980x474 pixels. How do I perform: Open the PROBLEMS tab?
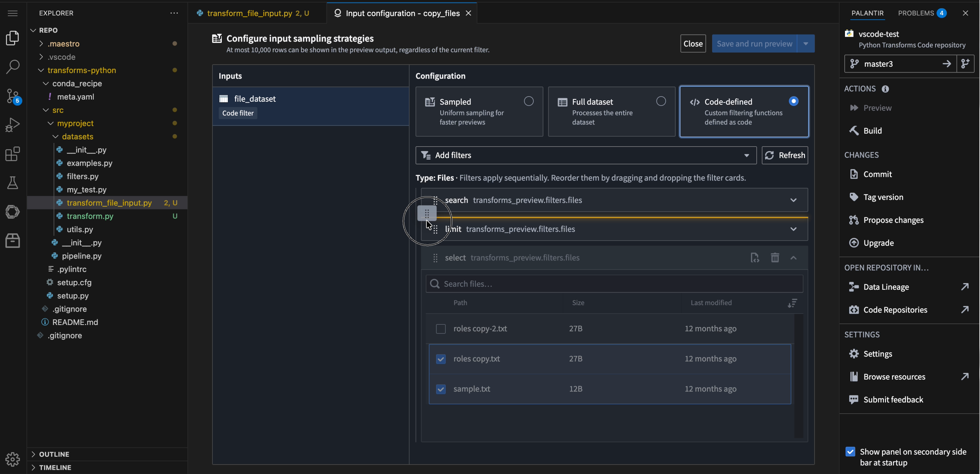(x=917, y=12)
